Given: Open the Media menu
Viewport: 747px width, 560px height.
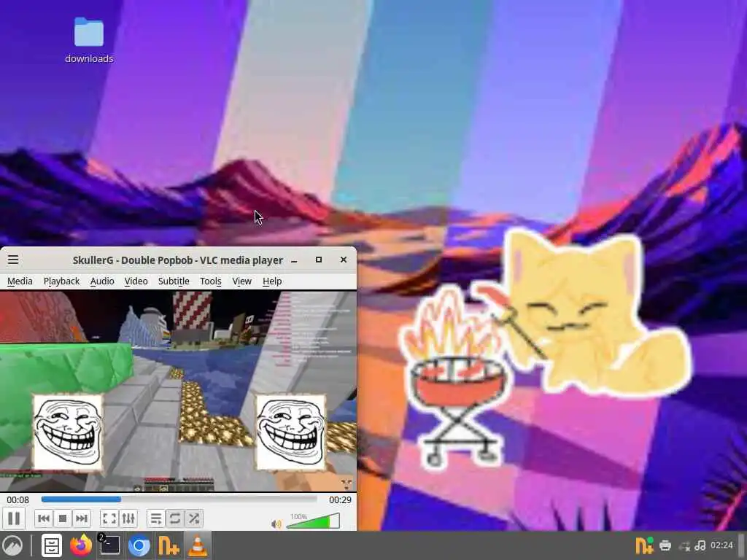Looking at the screenshot, I should [20, 281].
